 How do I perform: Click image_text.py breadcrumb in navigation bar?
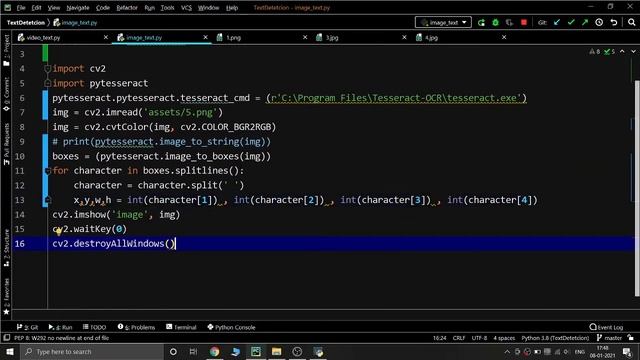[x=76, y=23]
